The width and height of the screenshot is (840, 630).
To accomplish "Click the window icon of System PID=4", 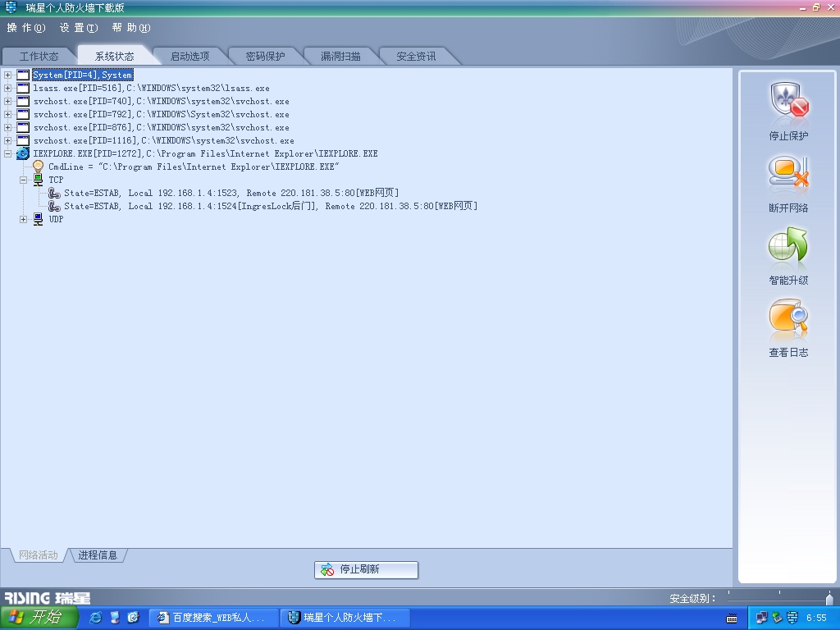I will point(23,75).
